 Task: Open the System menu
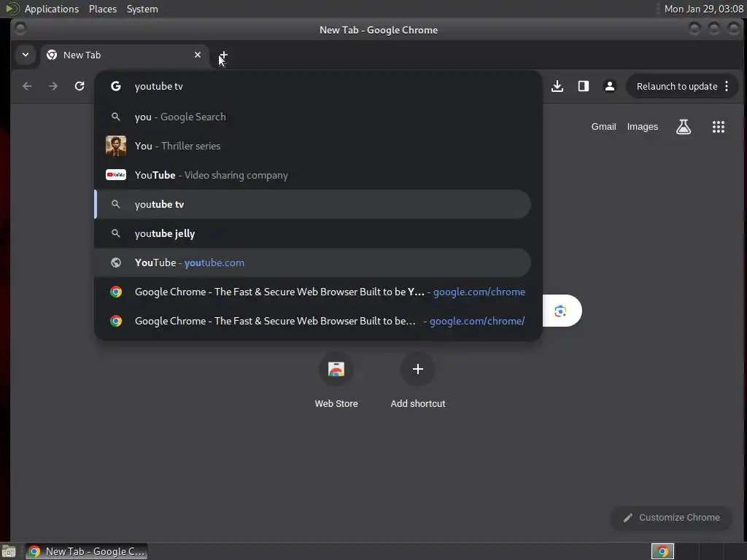click(x=142, y=9)
